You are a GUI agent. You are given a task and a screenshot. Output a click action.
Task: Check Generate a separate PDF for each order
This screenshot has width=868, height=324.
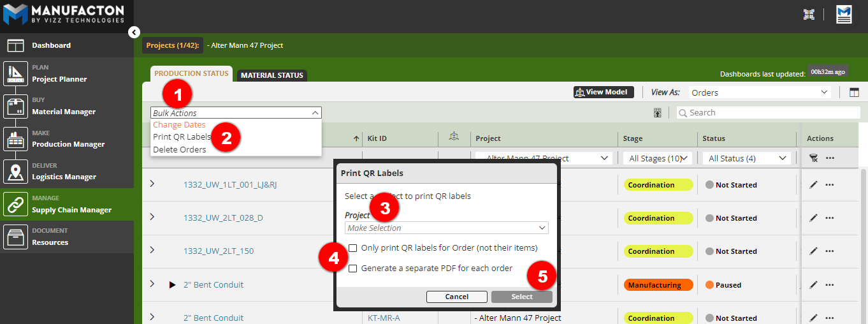click(352, 269)
